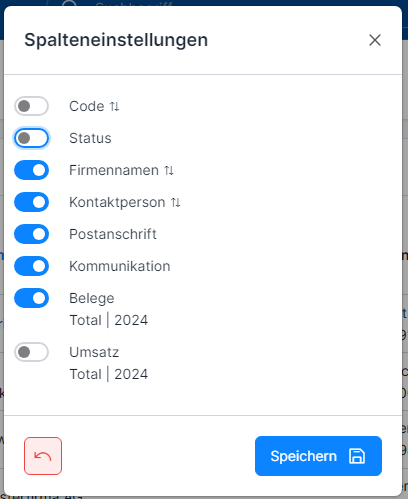Enable the Umsatz column toggle
The image size is (408, 499).
[x=31, y=352]
